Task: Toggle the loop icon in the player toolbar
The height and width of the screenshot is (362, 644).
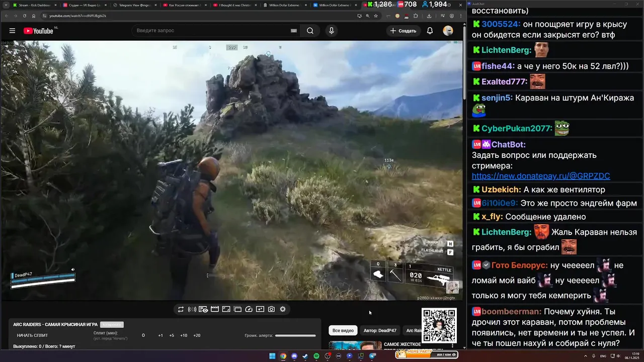Action: (181, 309)
